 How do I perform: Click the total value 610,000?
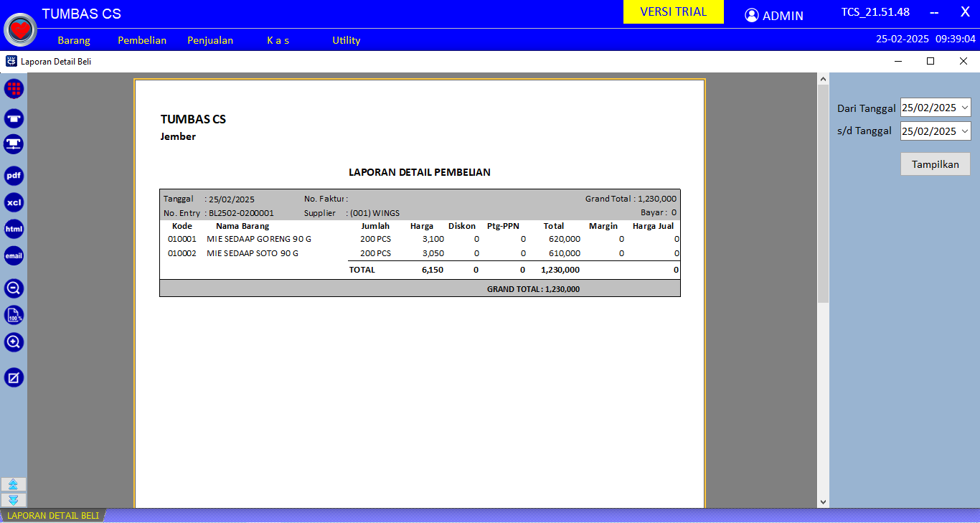point(565,253)
